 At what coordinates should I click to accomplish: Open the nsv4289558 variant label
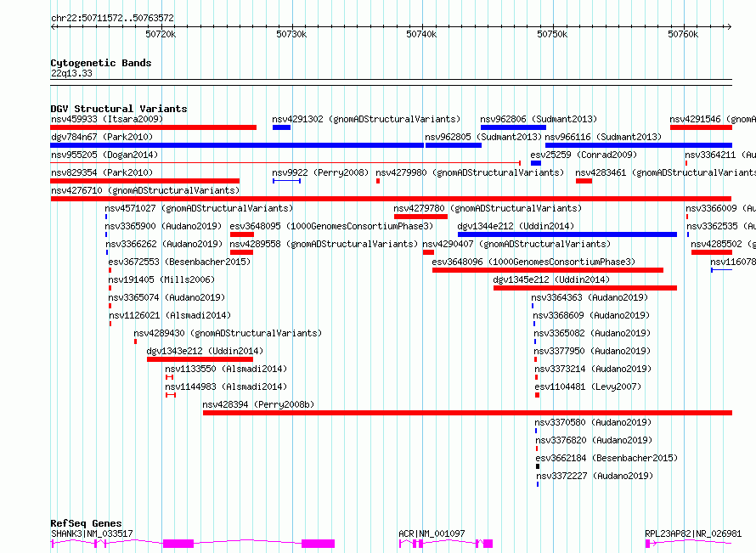click(x=324, y=244)
